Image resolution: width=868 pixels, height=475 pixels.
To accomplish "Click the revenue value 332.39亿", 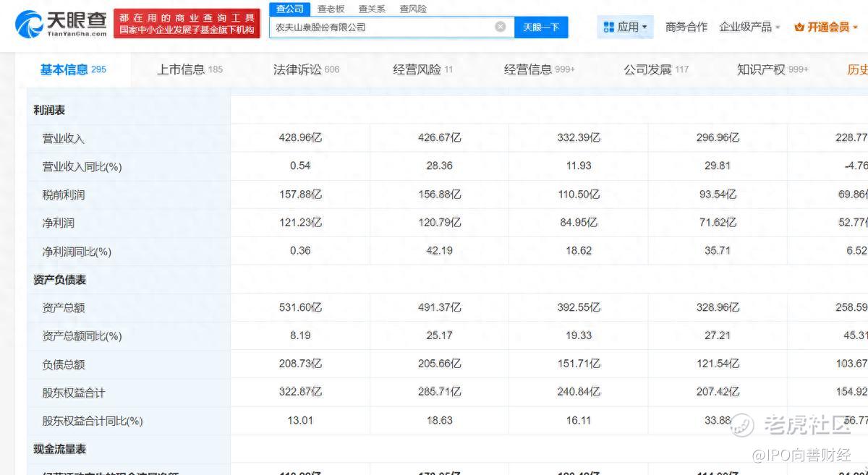I will click(579, 137).
